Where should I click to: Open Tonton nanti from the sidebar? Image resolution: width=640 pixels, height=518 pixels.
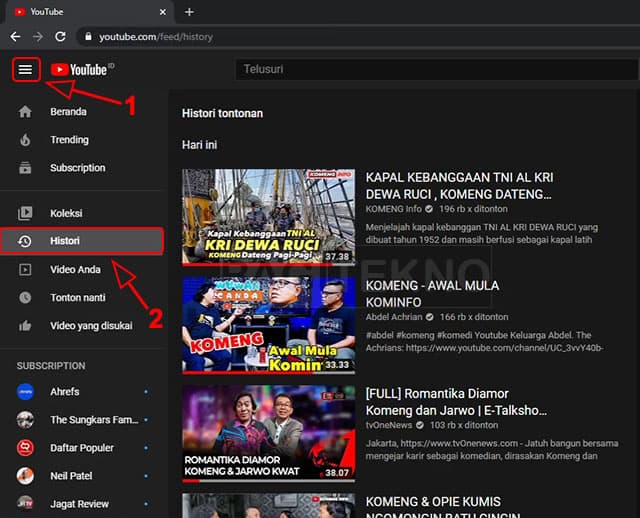pyautogui.click(x=84, y=298)
